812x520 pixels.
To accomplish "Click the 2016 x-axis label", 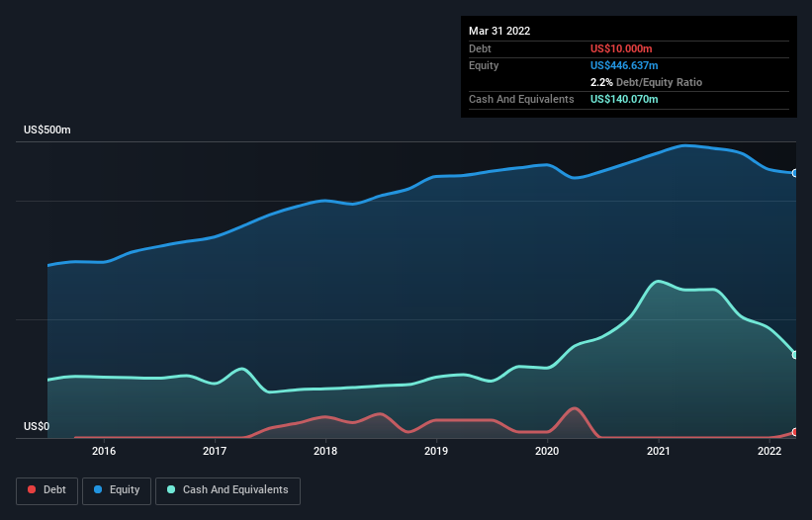I will point(104,451).
